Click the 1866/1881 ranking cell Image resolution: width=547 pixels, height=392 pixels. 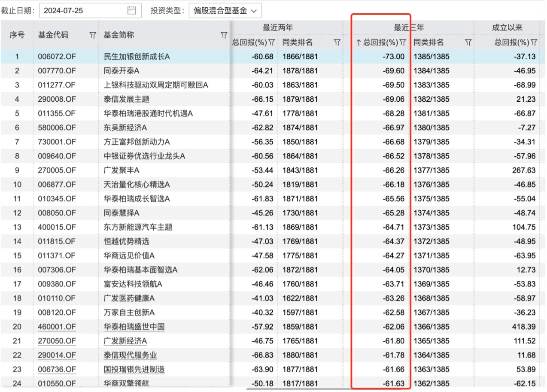[300, 56]
